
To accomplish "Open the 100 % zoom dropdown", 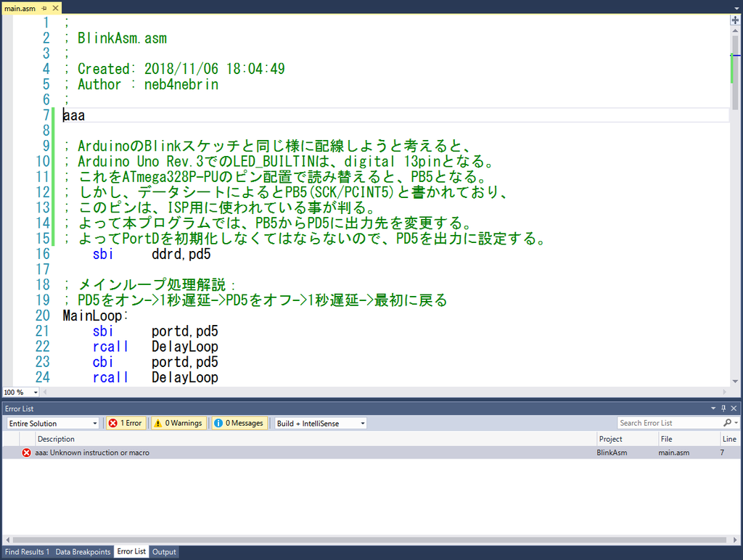I will point(36,392).
